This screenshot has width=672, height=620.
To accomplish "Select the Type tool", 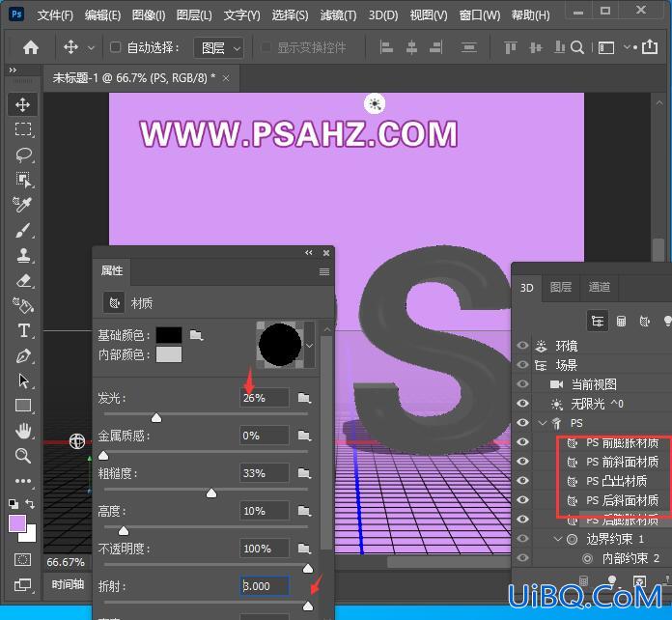I will pyautogui.click(x=23, y=330).
